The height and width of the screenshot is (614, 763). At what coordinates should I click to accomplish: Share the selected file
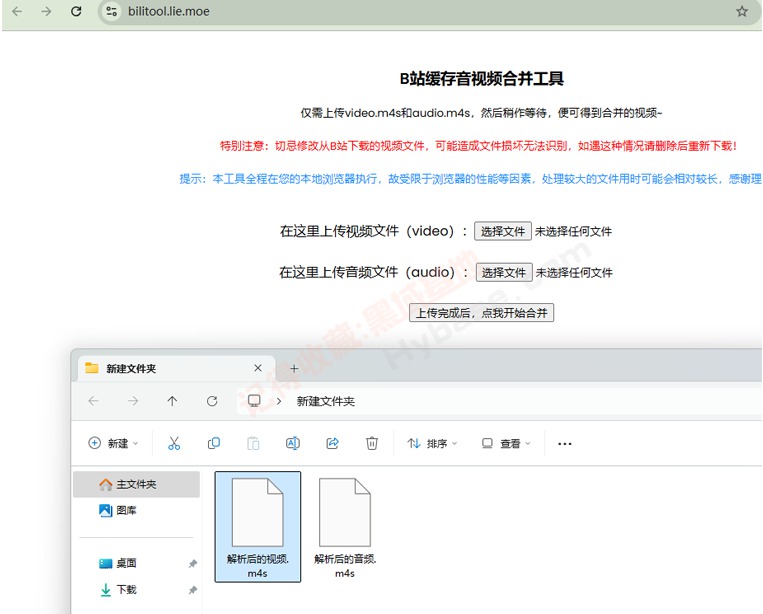click(x=332, y=443)
